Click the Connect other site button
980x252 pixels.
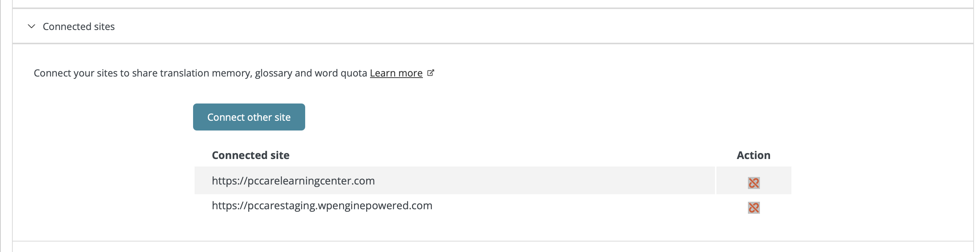click(249, 117)
